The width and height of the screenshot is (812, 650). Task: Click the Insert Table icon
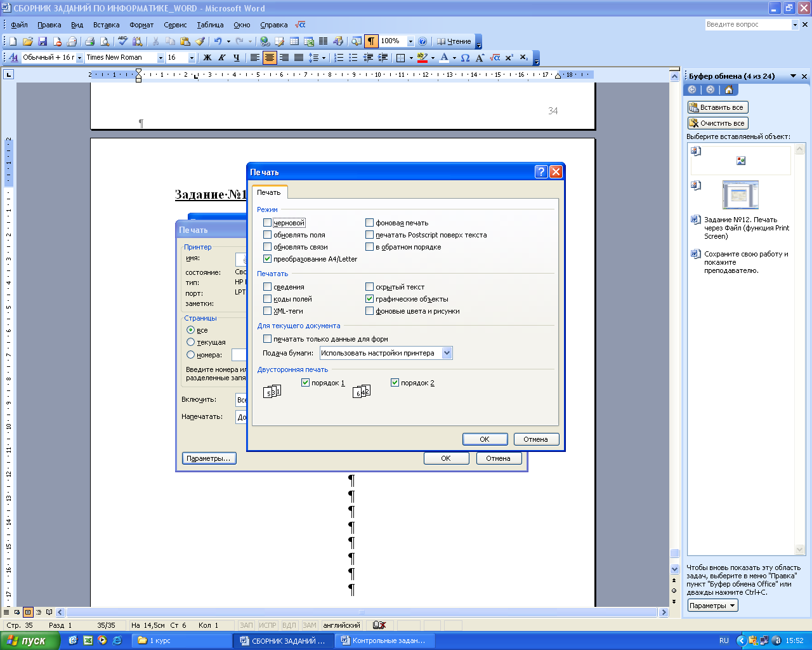(294, 41)
